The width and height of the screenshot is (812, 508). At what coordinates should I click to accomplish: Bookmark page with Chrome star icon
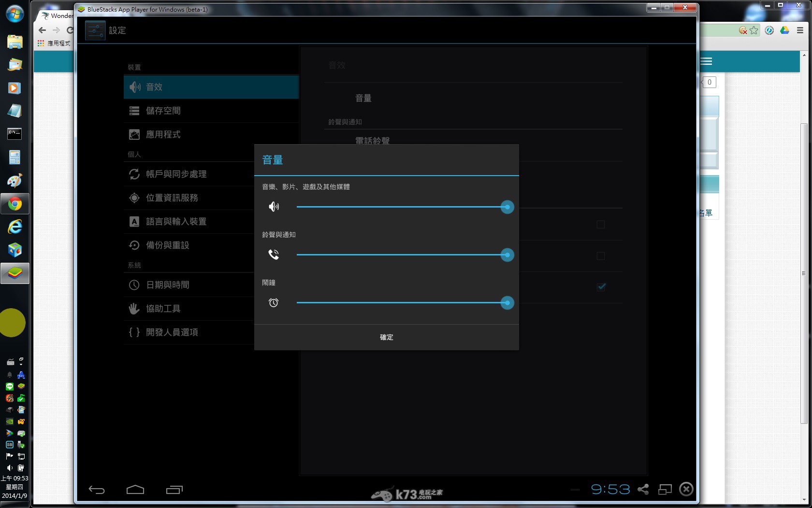pyautogui.click(x=754, y=30)
